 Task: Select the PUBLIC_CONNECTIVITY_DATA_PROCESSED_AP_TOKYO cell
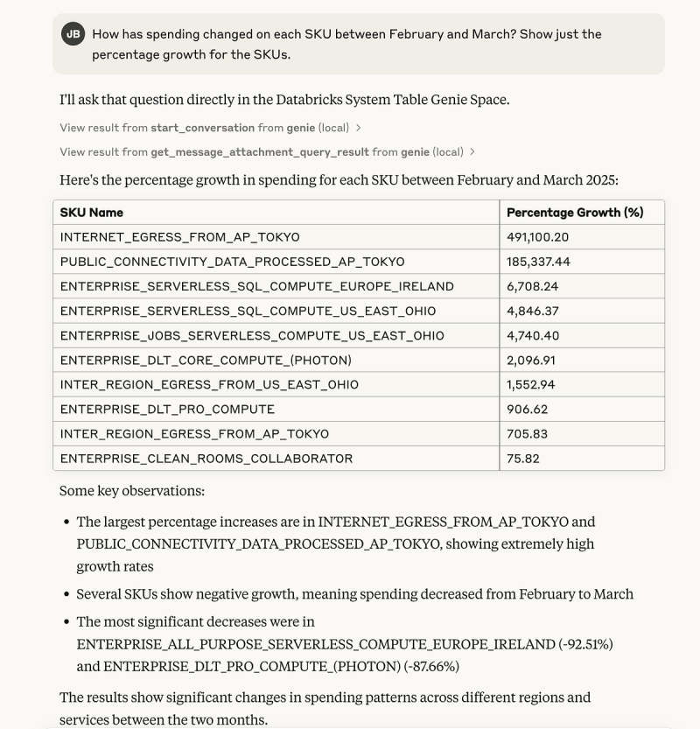pyautogui.click(x=276, y=262)
